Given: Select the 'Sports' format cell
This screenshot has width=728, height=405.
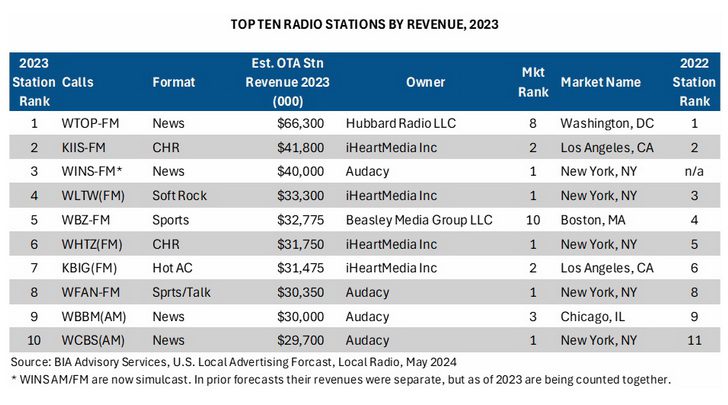Looking at the screenshot, I should [171, 220].
